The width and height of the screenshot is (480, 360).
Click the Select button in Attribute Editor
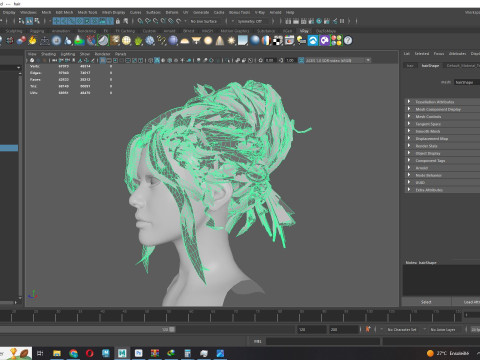pos(426,302)
